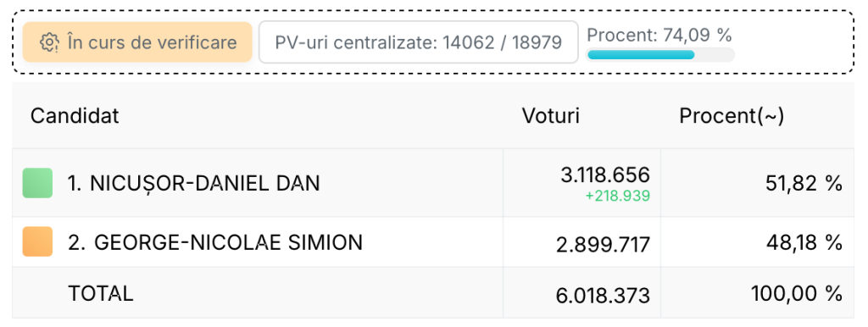Viewport: 868px width, 327px height.
Task: Select the Candidat column header
Action: pyautogui.click(x=75, y=116)
